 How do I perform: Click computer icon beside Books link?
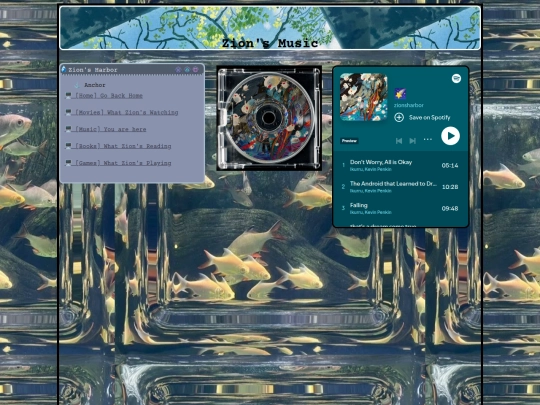(x=69, y=146)
